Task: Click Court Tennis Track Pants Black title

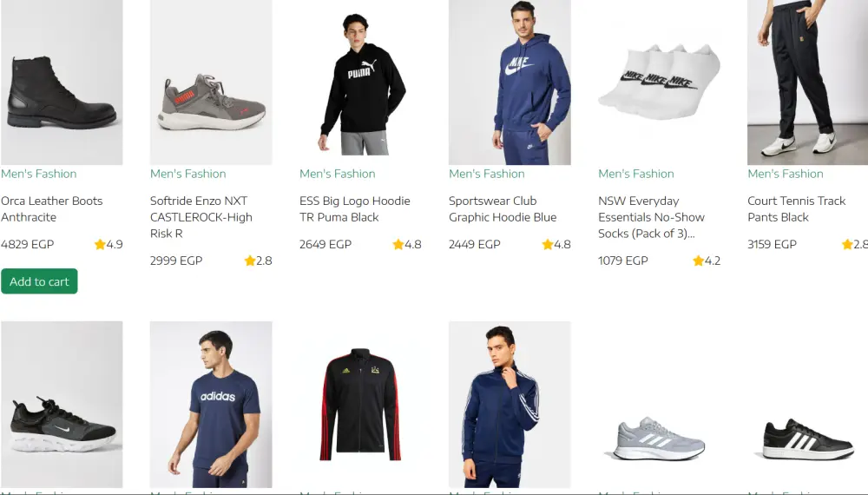Action: pos(796,209)
